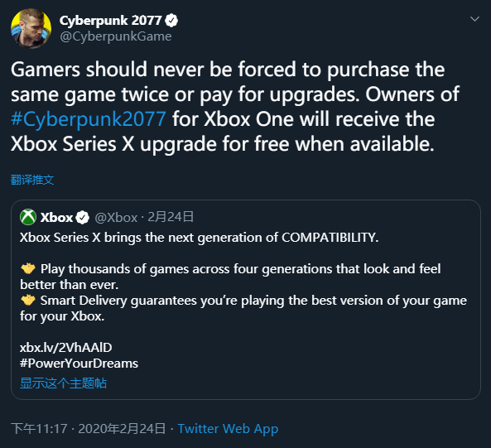Click the first handshake emoji in quoted tweet
The image size is (491, 448).
pyautogui.click(x=28, y=268)
